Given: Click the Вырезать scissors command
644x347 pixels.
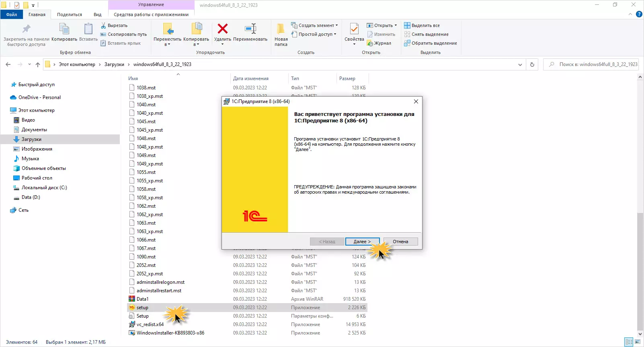Looking at the screenshot, I should [x=114, y=25].
